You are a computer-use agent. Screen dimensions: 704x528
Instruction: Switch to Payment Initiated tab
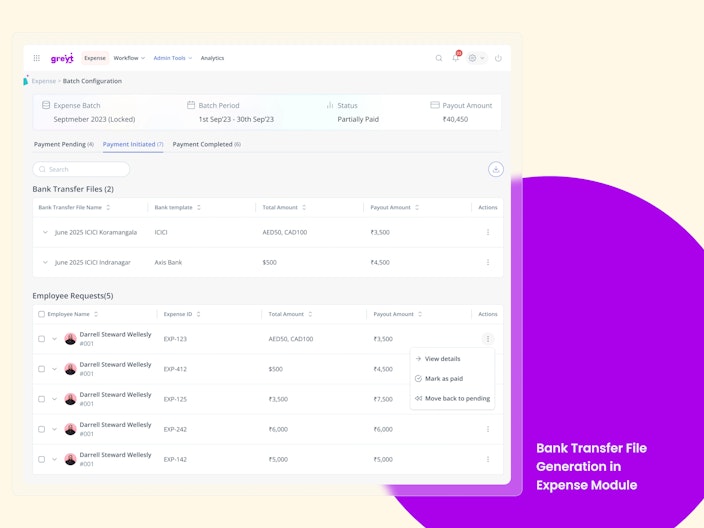[x=133, y=144]
